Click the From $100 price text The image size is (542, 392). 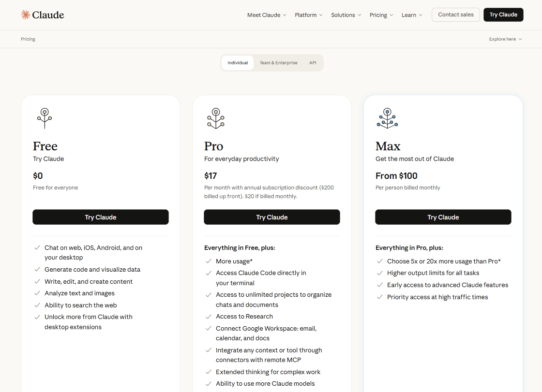(396, 176)
